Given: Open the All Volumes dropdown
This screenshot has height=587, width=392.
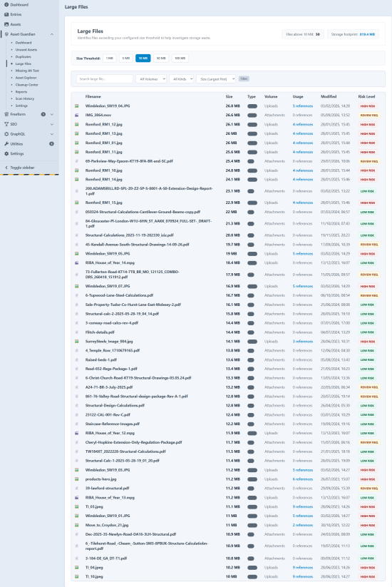Looking at the screenshot, I should tap(151, 79).
